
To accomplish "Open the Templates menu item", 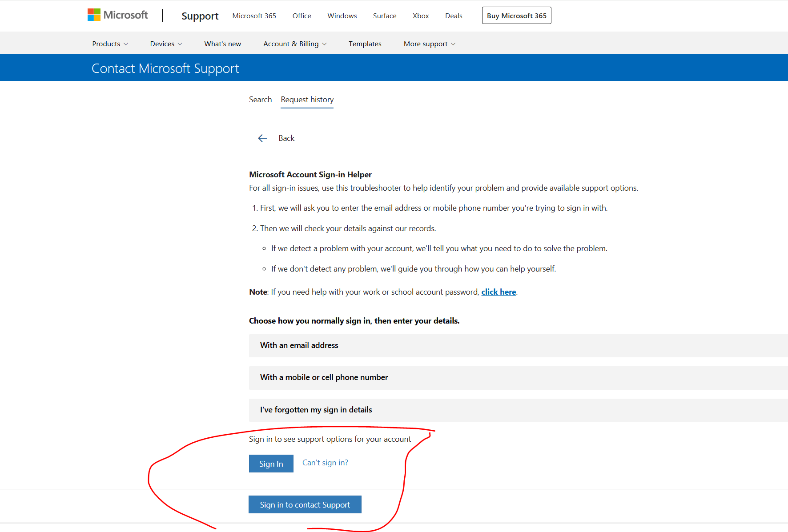I will point(365,44).
